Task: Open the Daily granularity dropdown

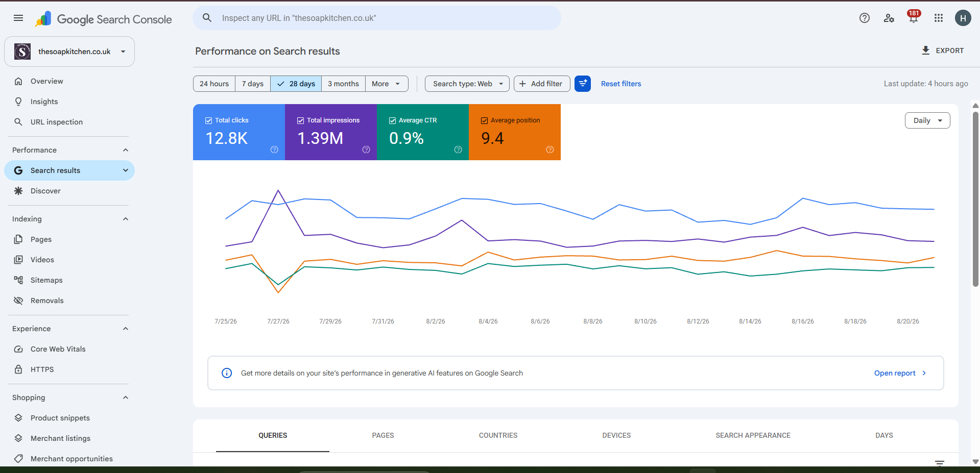Action: 927,120
